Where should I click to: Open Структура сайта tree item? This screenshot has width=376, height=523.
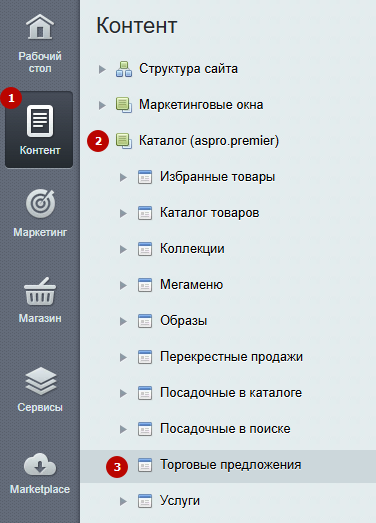coord(188,69)
